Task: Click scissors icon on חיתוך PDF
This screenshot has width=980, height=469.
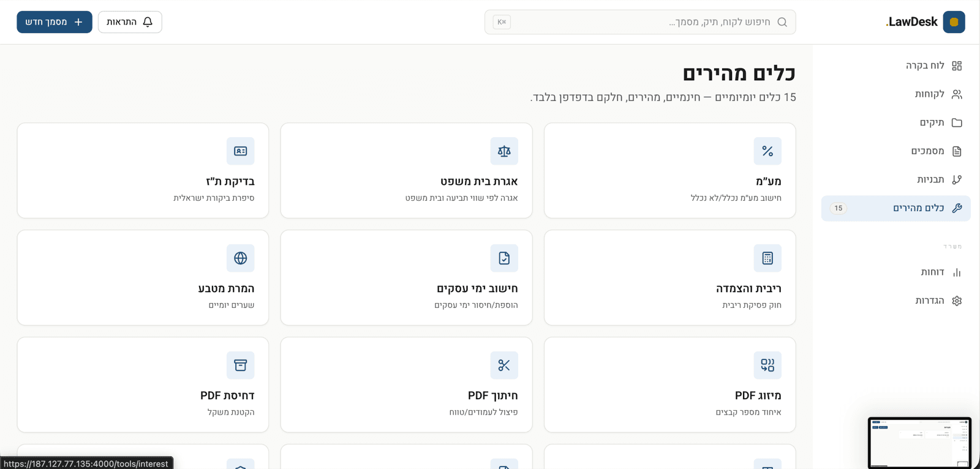Action: click(504, 366)
